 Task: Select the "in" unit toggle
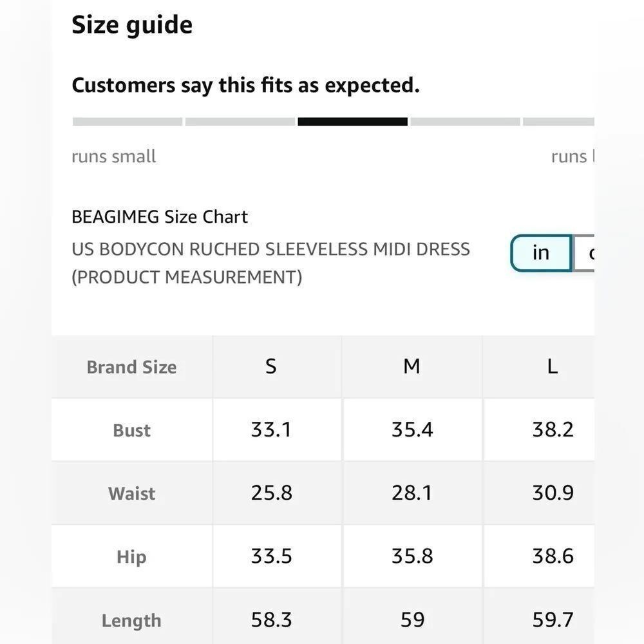click(540, 253)
